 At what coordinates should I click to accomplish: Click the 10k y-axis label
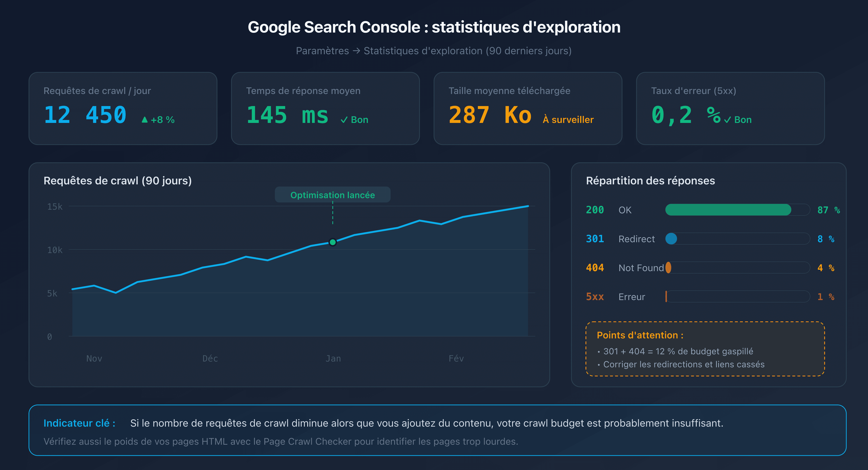54,250
